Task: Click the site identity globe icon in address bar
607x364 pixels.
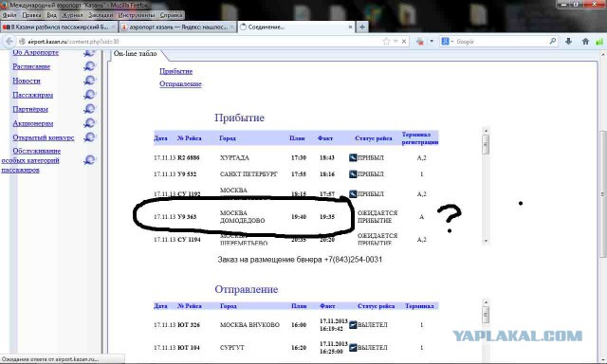Action: (x=22, y=42)
